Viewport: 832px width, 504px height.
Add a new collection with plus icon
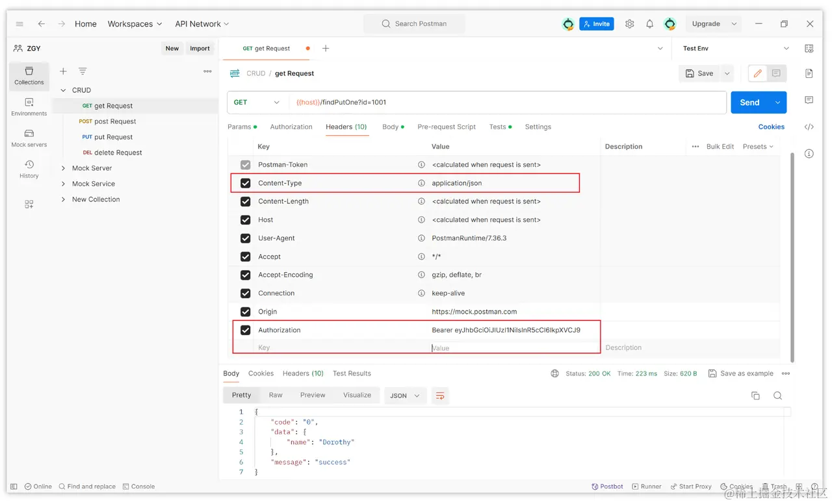[x=63, y=71]
